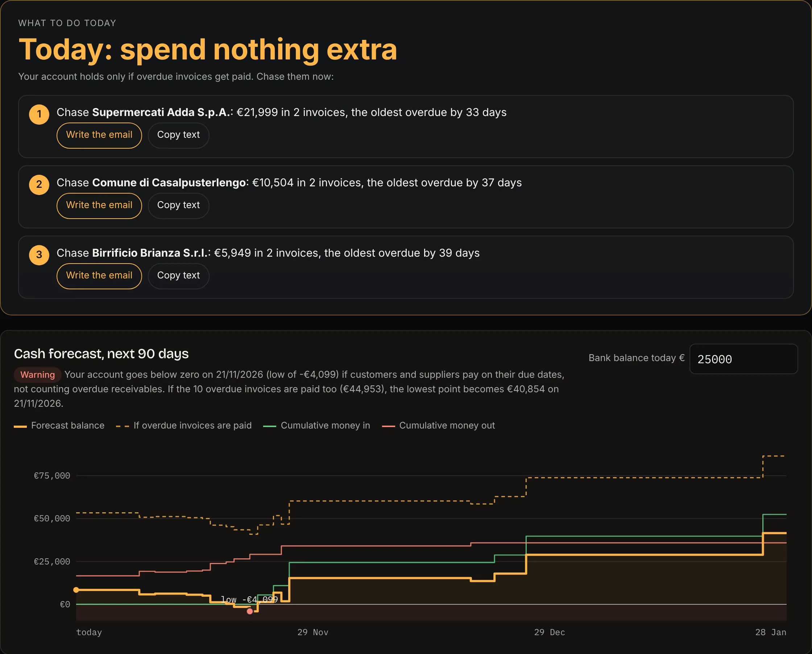The width and height of the screenshot is (812, 654).
Task: Click the €75,000 axis label
Action: coord(52,475)
